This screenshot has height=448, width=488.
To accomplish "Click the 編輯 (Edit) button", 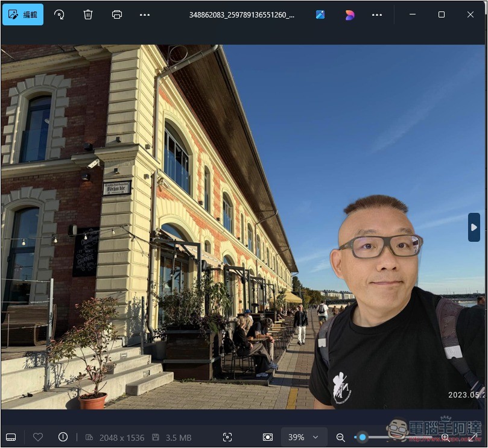I will (23, 14).
